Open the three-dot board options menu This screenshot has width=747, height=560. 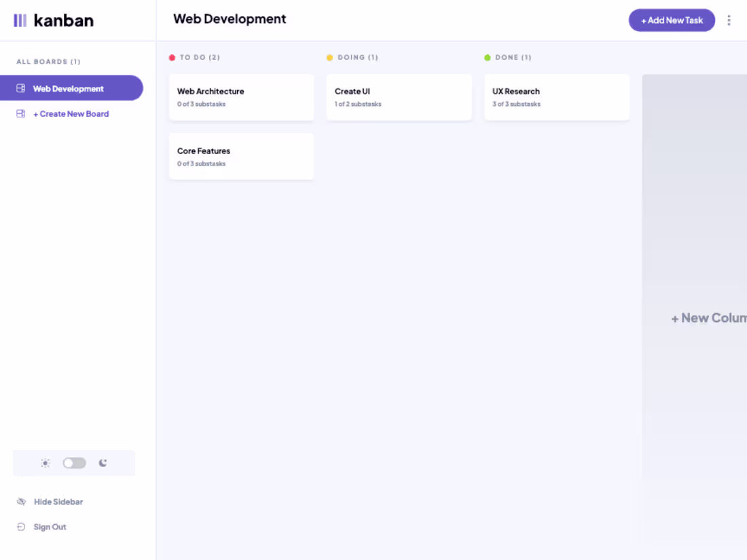tap(729, 20)
